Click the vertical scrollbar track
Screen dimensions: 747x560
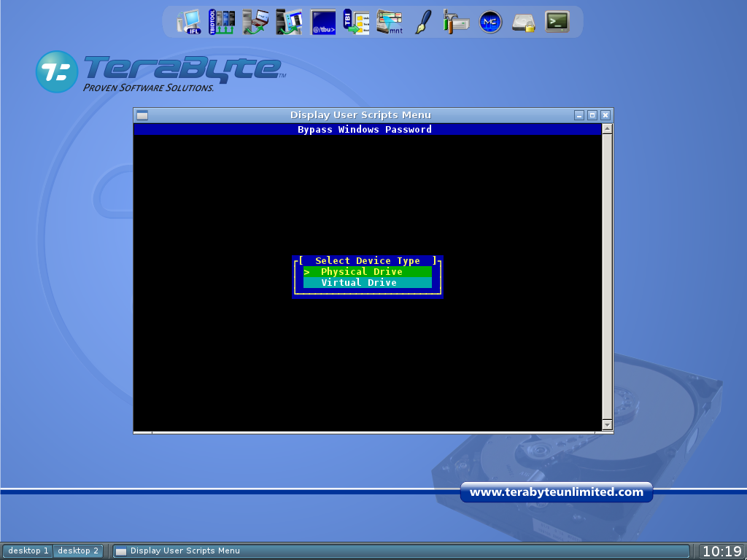pos(607,276)
